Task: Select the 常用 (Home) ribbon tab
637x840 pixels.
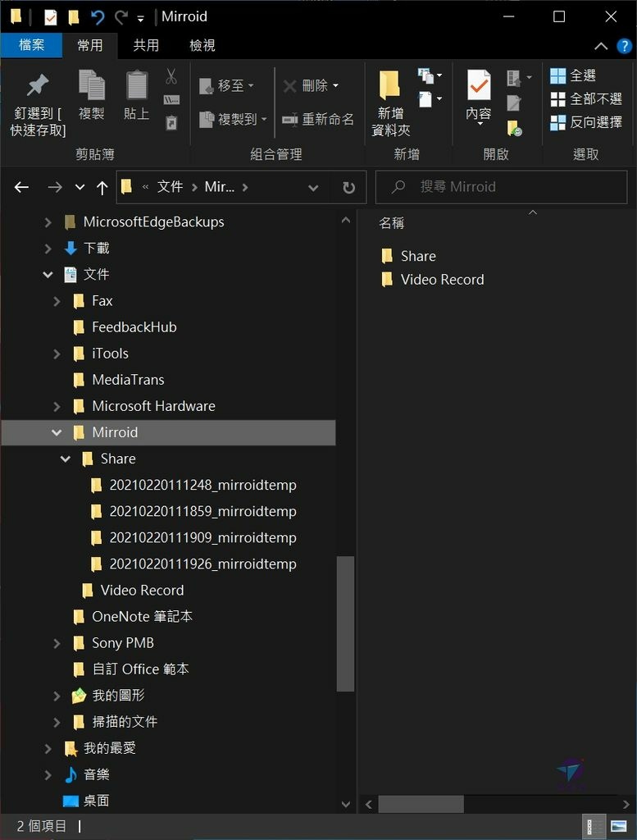Action: click(90, 45)
